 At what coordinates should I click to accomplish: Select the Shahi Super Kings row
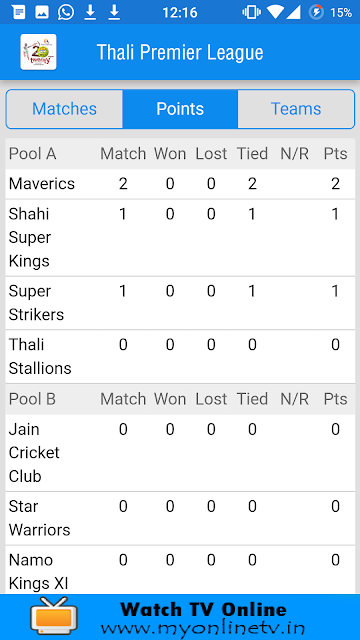point(180,238)
